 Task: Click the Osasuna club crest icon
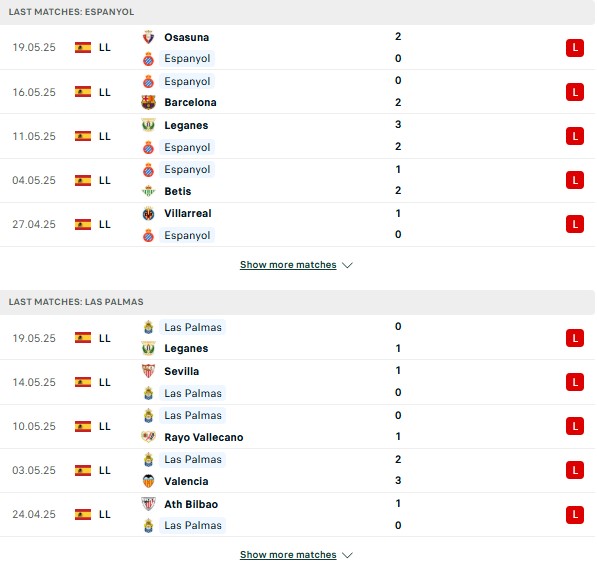(x=148, y=37)
